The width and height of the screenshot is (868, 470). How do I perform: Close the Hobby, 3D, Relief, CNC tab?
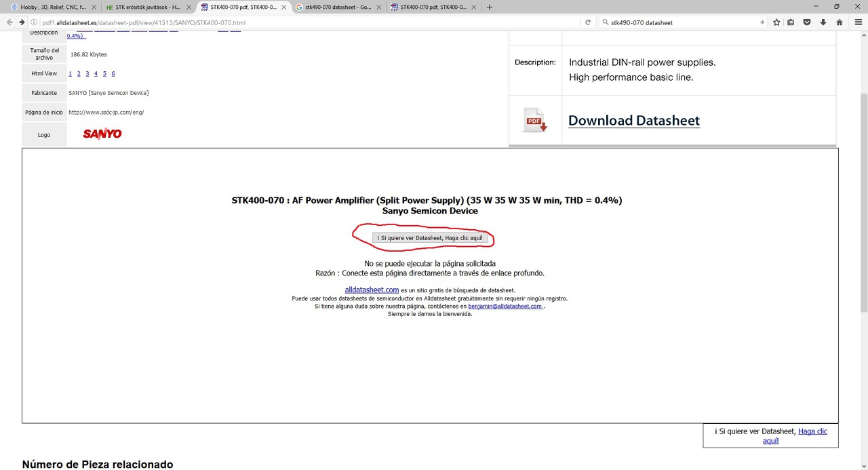pos(94,7)
